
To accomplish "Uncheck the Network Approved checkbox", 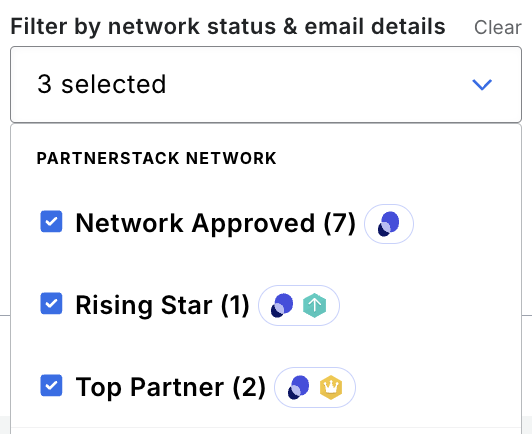I will [x=51, y=222].
